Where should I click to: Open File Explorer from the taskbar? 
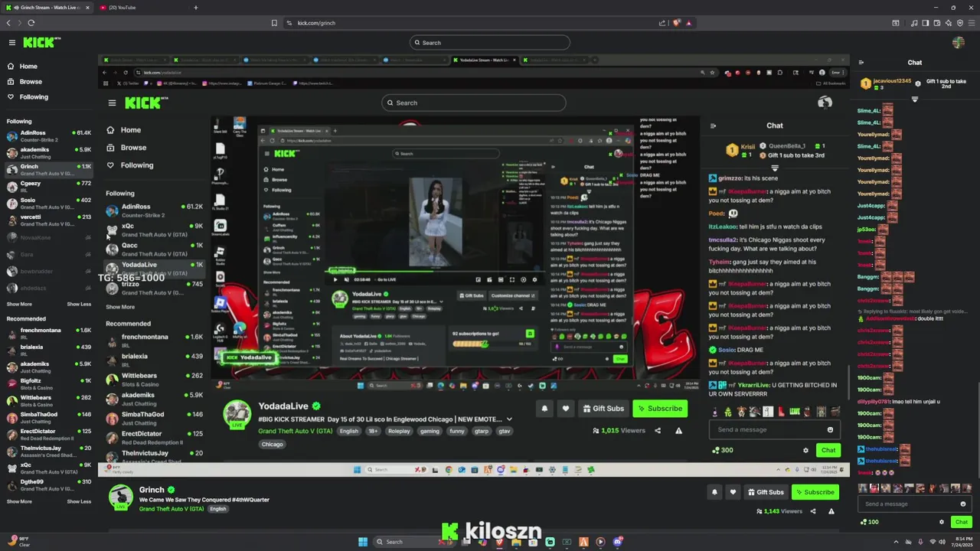tap(517, 542)
